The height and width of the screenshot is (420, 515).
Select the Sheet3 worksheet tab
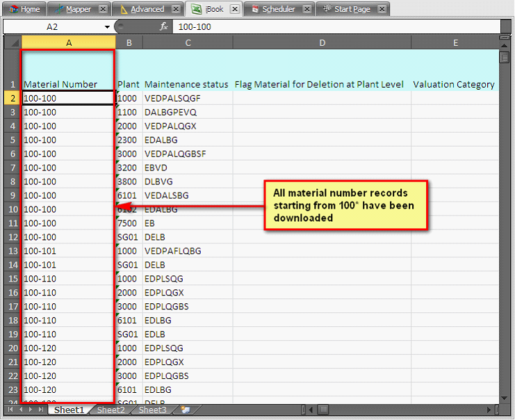coord(152,410)
